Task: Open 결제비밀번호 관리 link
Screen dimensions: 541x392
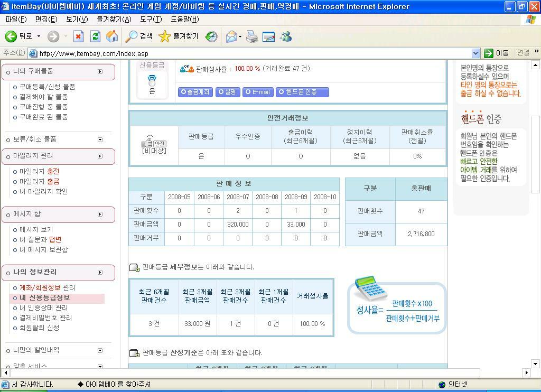Action: coord(45,318)
